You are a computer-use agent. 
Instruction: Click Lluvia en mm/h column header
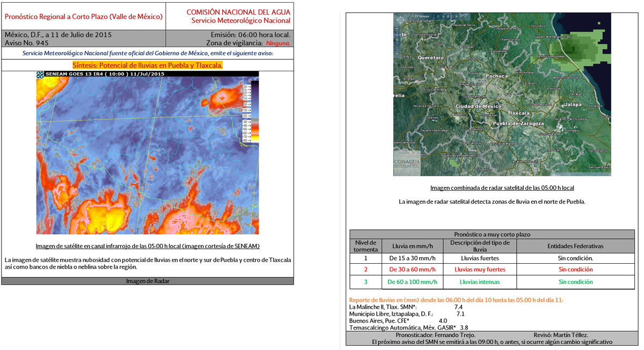[412, 246]
